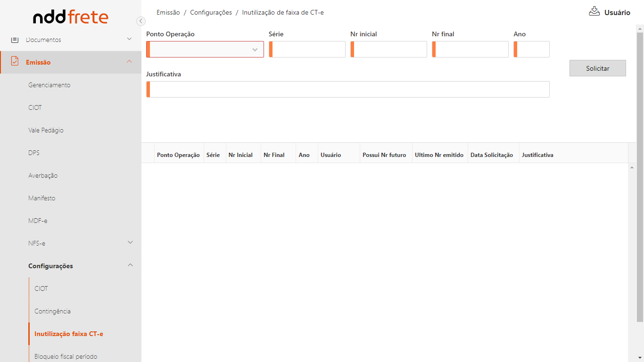Open Gerenciamento in the sidebar
Viewport: 644px width, 362px height.
point(50,85)
